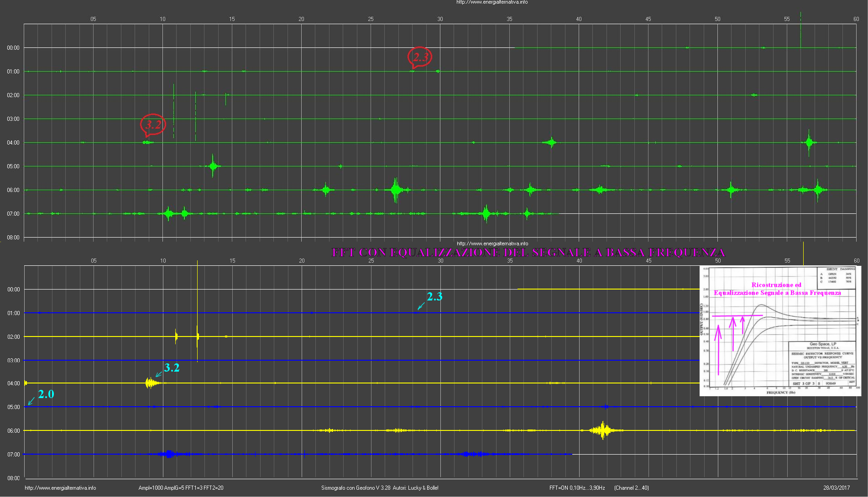The image size is (868, 497).
Task: Select the 02:00 hour label of the lower FFT chart
Action: (14, 337)
